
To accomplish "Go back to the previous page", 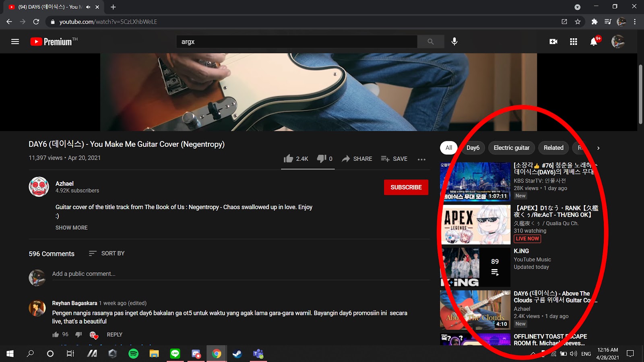I will tap(9, 22).
